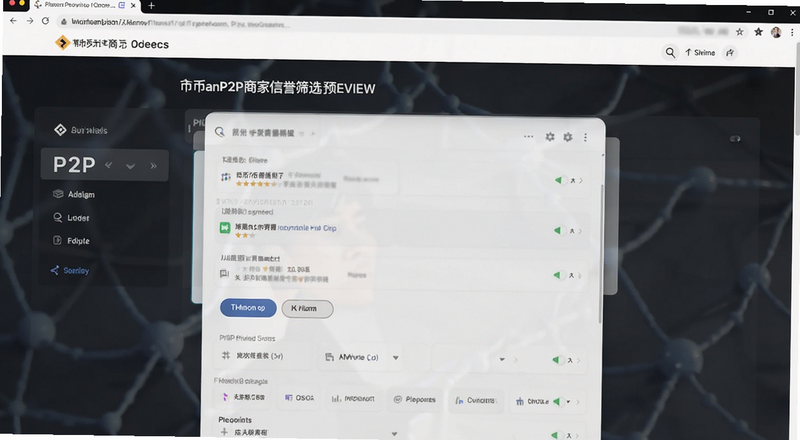Click the K Hlom button

(307, 308)
